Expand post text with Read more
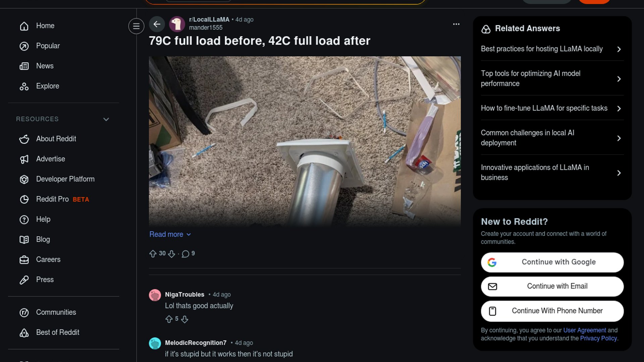 (170, 234)
